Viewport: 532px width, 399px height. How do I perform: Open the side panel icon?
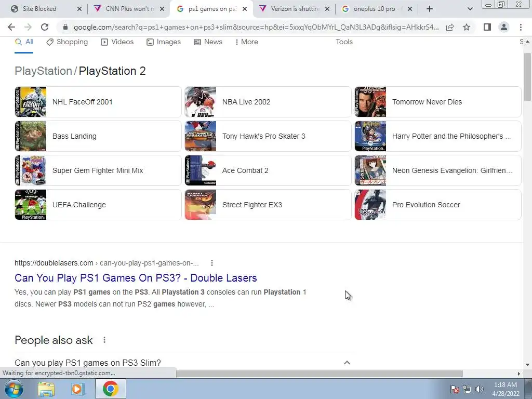click(x=487, y=27)
